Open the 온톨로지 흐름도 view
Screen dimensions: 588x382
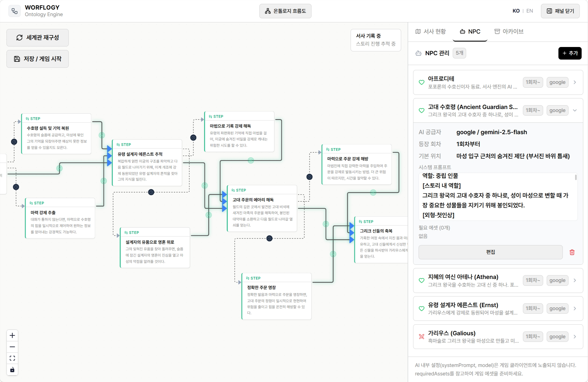click(x=285, y=11)
